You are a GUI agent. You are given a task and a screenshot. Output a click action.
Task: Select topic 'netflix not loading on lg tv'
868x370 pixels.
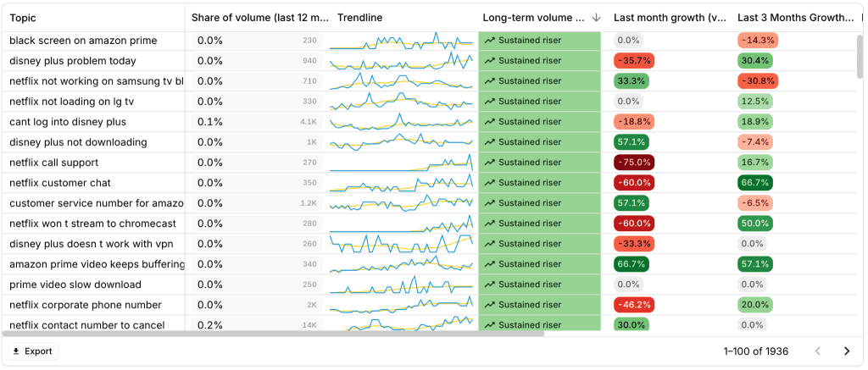point(71,102)
